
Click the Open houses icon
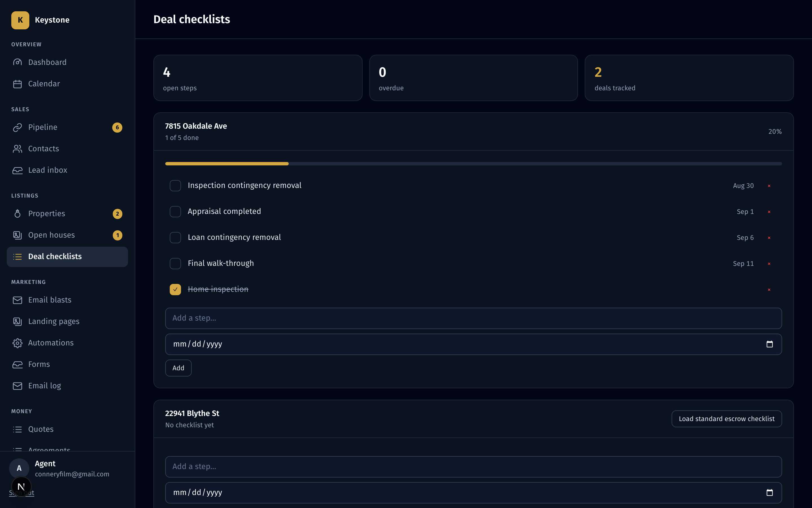pos(17,235)
